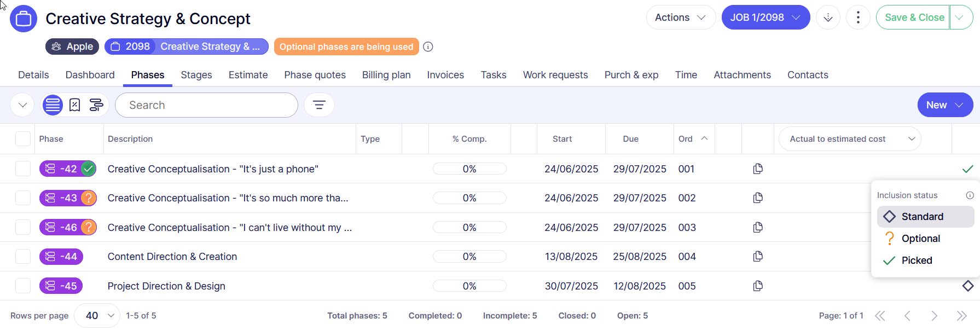Open the three-dot more options menu

[857, 18]
